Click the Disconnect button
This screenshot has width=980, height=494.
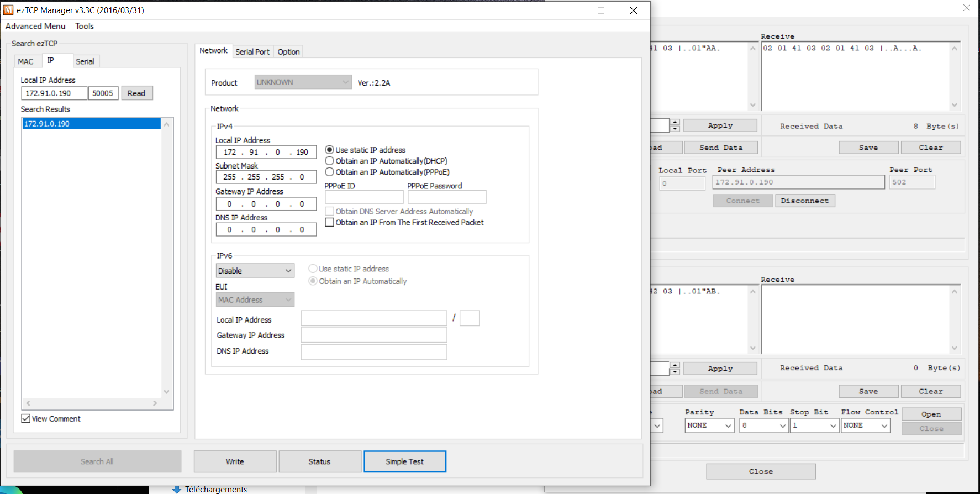804,201
